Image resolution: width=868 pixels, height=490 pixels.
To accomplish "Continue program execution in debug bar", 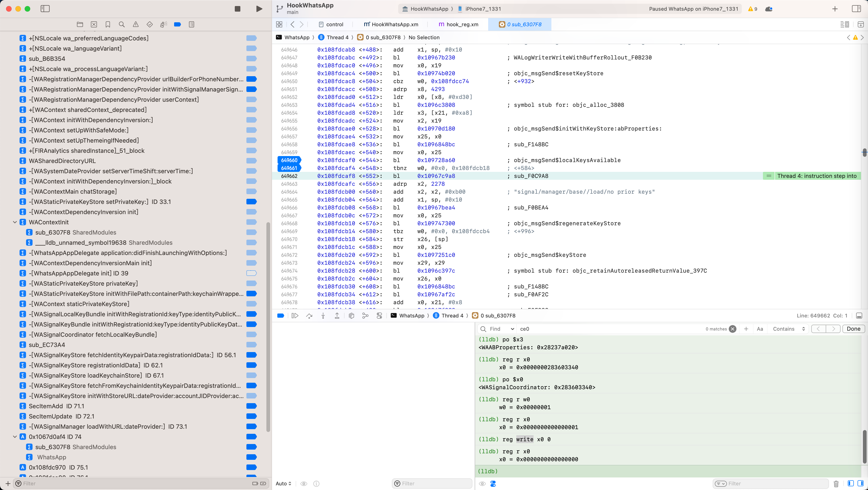I will [x=295, y=316].
